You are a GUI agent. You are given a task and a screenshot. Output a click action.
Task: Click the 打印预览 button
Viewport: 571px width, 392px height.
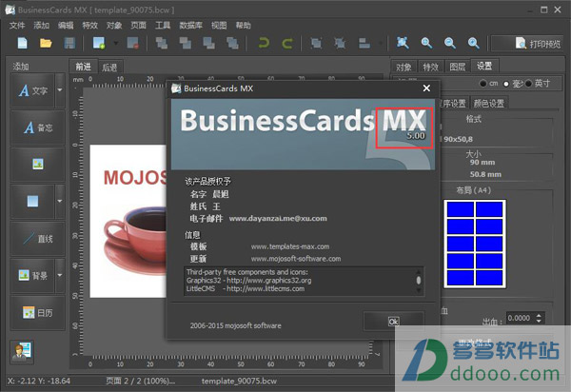[527, 44]
